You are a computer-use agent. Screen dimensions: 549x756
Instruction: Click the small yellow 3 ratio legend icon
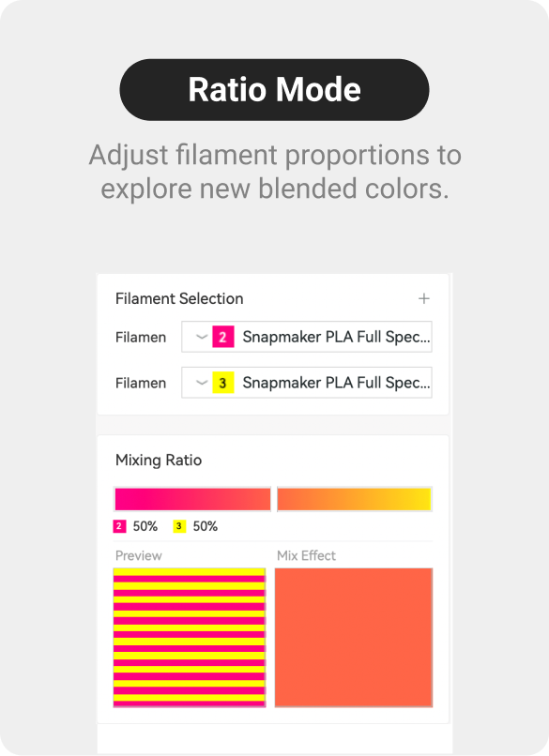coord(179,526)
